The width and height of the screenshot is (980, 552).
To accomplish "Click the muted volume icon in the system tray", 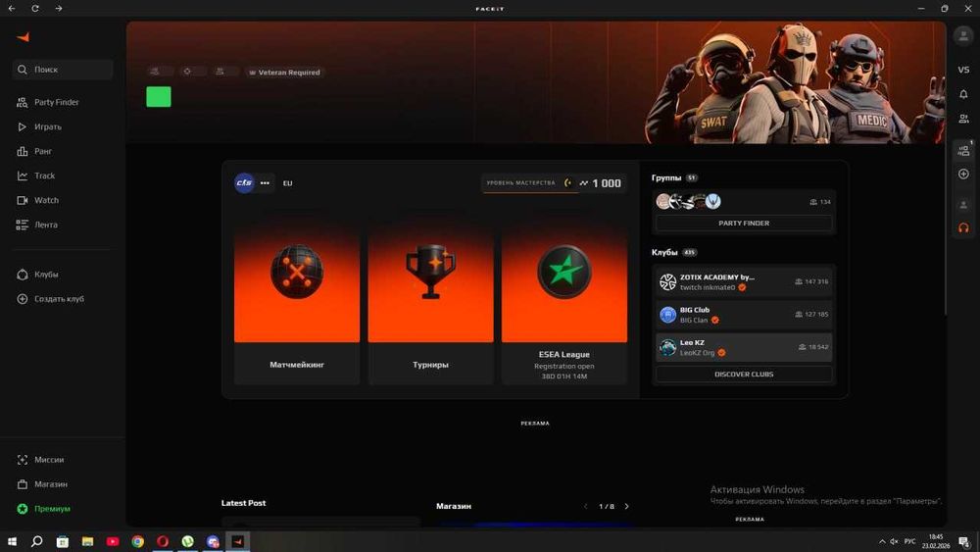I will point(894,541).
